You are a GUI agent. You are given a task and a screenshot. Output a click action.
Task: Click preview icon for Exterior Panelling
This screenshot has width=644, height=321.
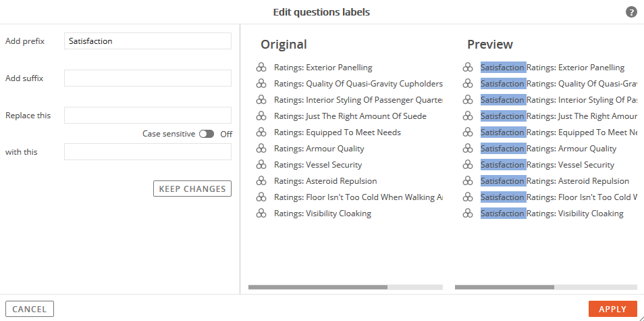(468, 68)
